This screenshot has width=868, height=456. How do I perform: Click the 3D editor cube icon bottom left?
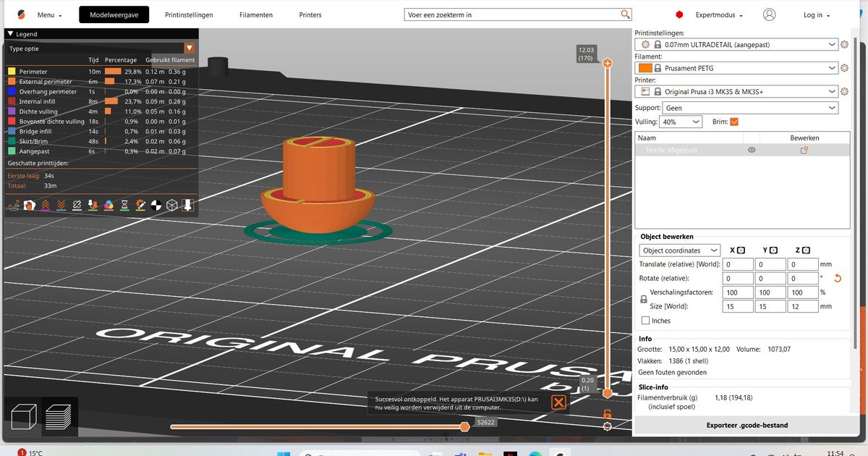click(23, 417)
